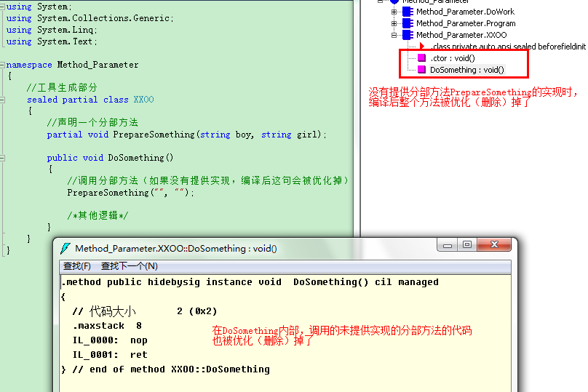Click the PrepareSomething("", ""); call line

(130, 193)
